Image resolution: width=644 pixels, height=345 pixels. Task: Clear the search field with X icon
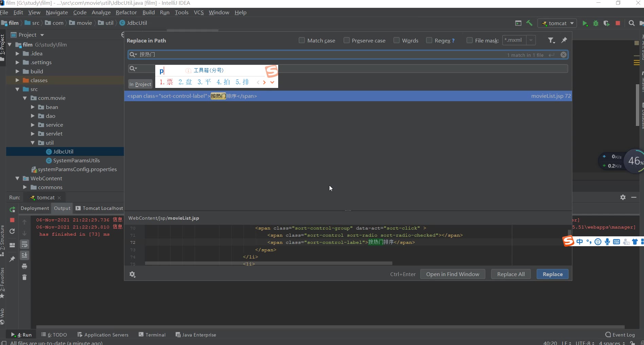click(x=563, y=55)
